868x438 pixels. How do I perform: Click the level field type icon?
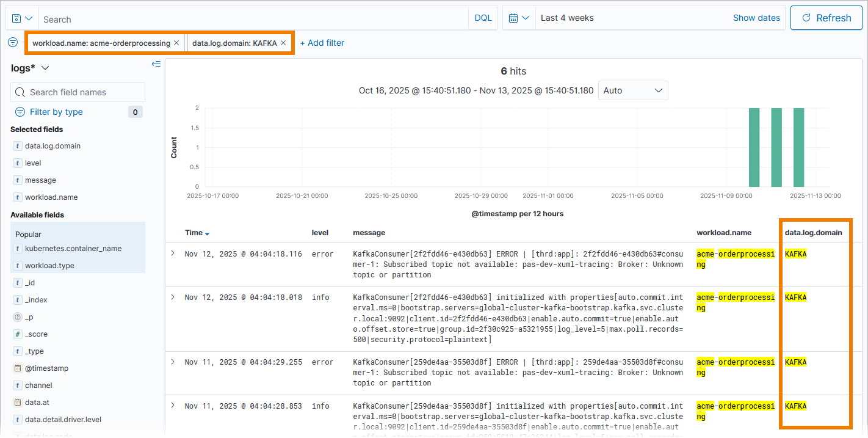(18, 163)
